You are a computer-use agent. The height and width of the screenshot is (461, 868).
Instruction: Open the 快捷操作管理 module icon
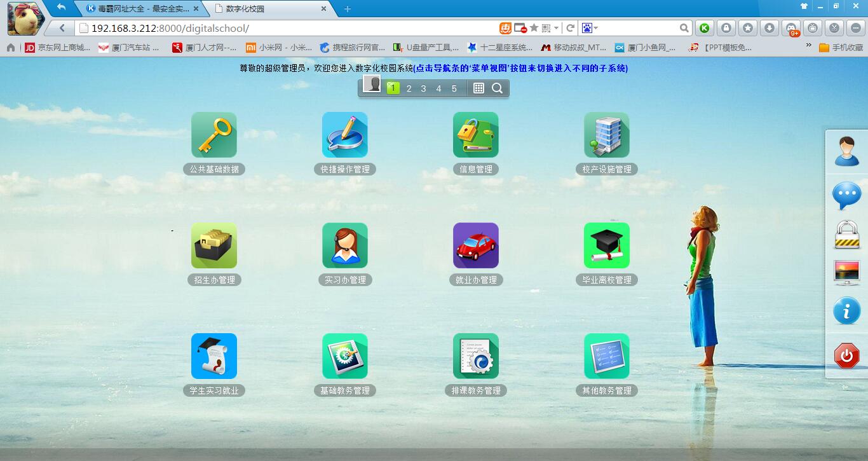[x=344, y=135]
